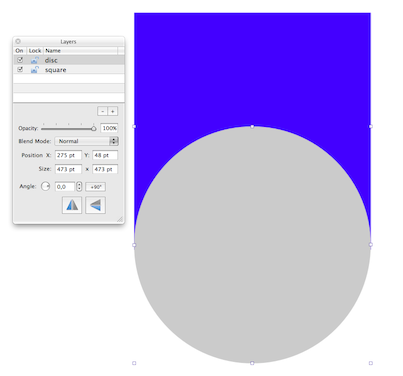
Task: Toggle lock icon on disc layer
Action: pos(35,60)
